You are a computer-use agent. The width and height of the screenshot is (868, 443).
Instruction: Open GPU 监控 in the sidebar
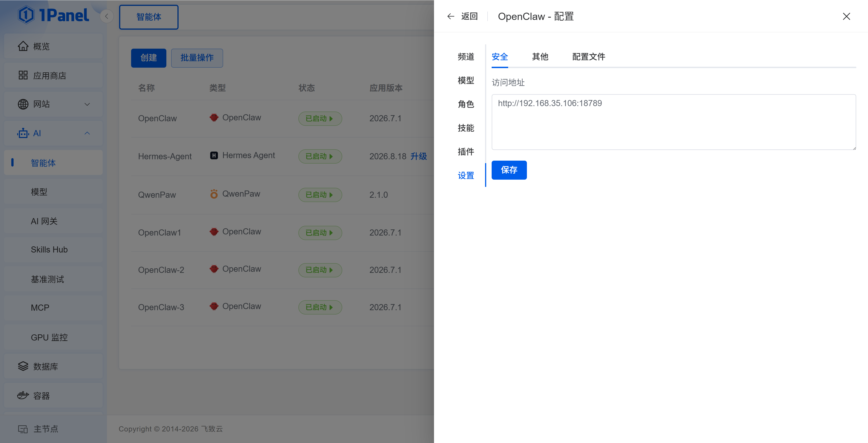tap(53, 337)
